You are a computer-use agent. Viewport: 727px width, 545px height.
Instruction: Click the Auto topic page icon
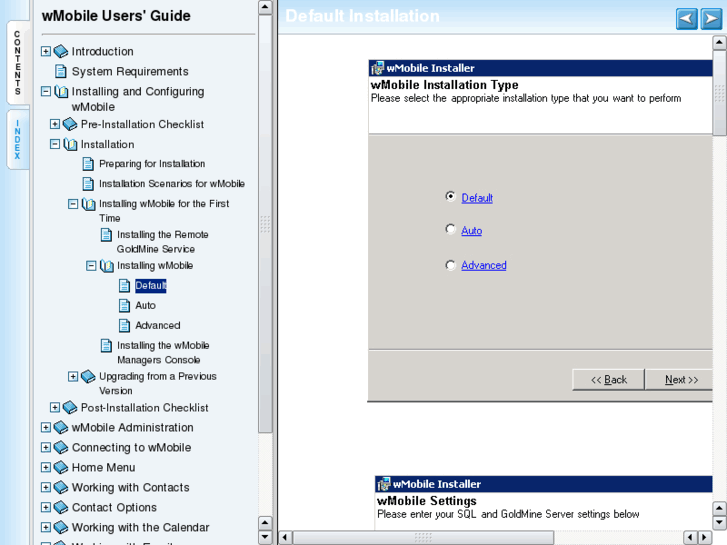click(x=124, y=305)
